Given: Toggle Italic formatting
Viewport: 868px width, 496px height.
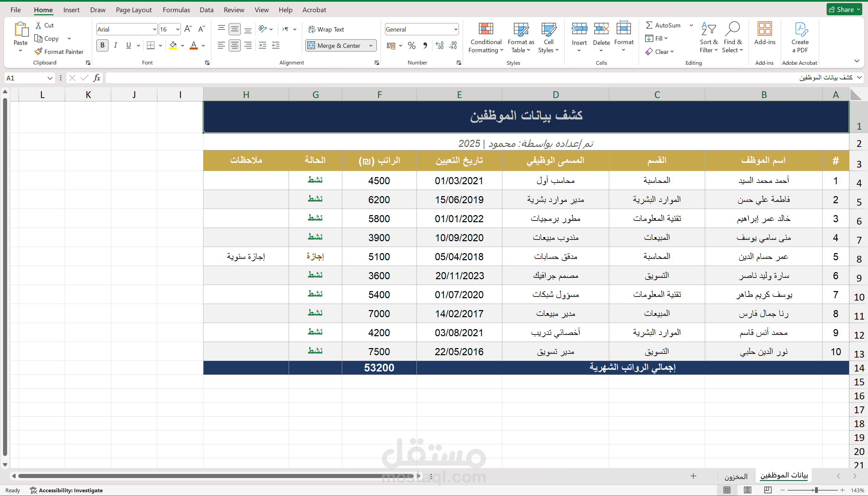Looking at the screenshot, I should pyautogui.click(x=116, y=45).
